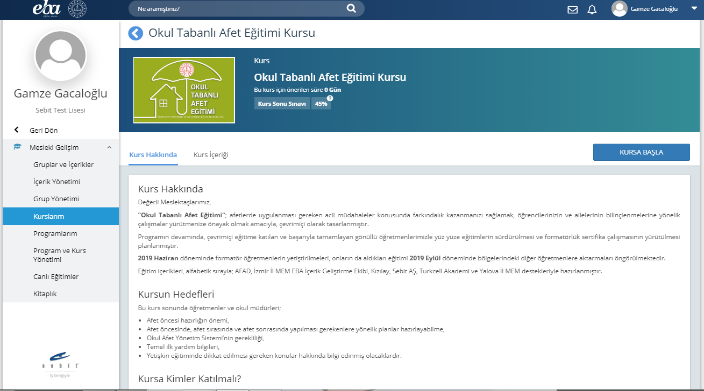The width and height of the screenshot is (704, 391).
Task: Click the Mesleki Gelişim flag icon
Action: [x=18, y=147]
